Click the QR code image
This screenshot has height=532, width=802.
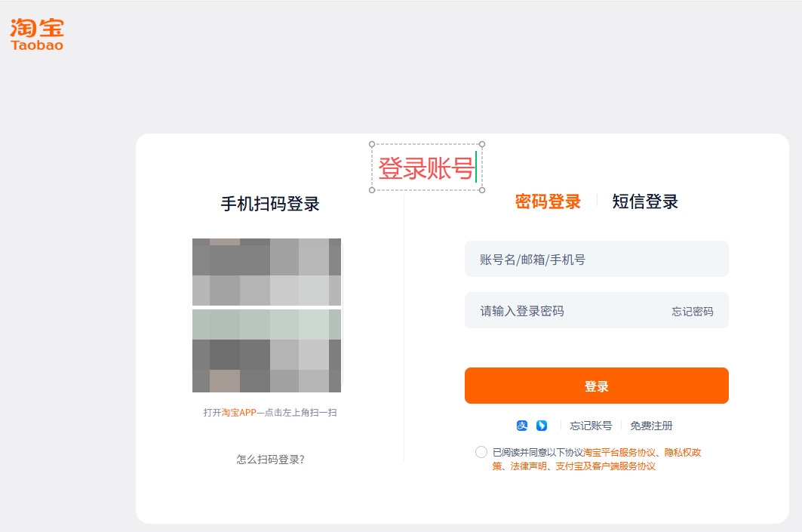coord(266,315)
